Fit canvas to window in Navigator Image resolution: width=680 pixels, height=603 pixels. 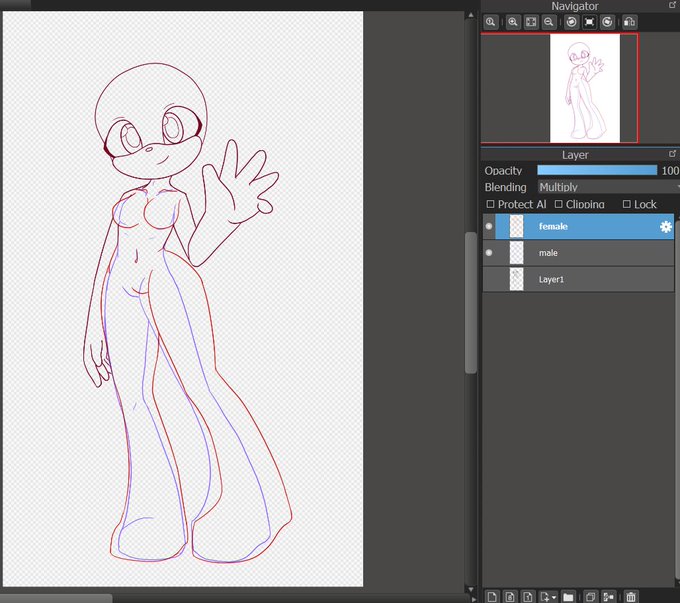pos(531,22)
